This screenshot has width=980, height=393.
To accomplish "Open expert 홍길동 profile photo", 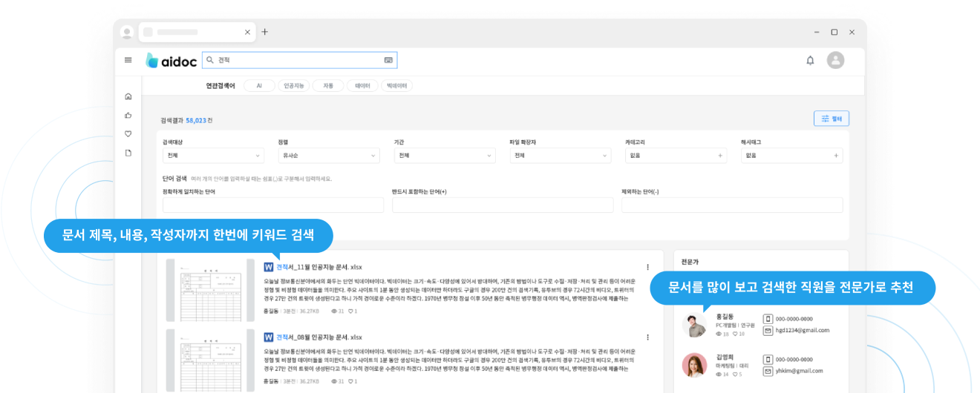I will coord(695,325).
